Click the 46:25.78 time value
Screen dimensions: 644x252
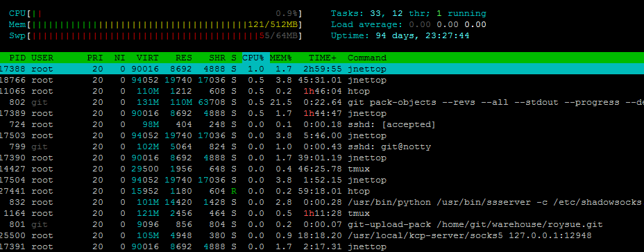point(319,169)
